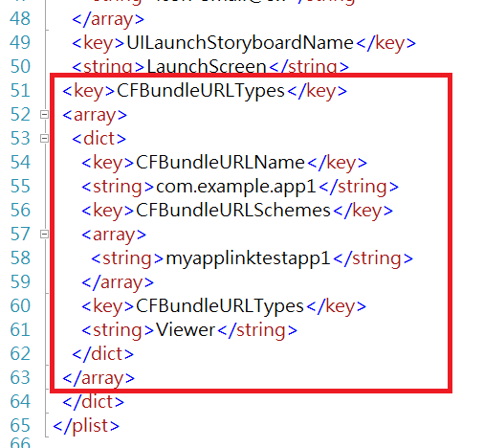The height and width of the screenshot is (448, 484).
Task: Click line number 48 in the gutter
Action: click(x=20, y=19)
